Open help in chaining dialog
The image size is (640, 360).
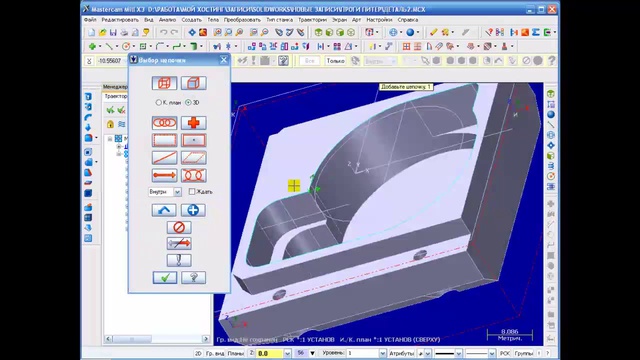click(x=193, y=278)
